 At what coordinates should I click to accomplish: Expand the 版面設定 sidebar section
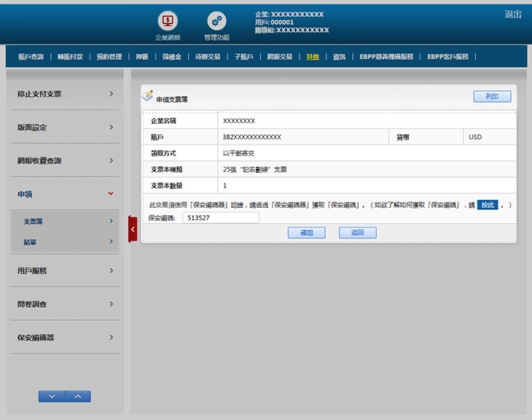(x=64, y=128)
